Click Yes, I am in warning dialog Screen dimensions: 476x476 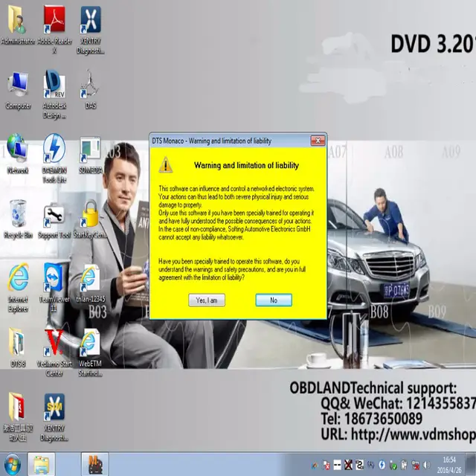(207, 300)
